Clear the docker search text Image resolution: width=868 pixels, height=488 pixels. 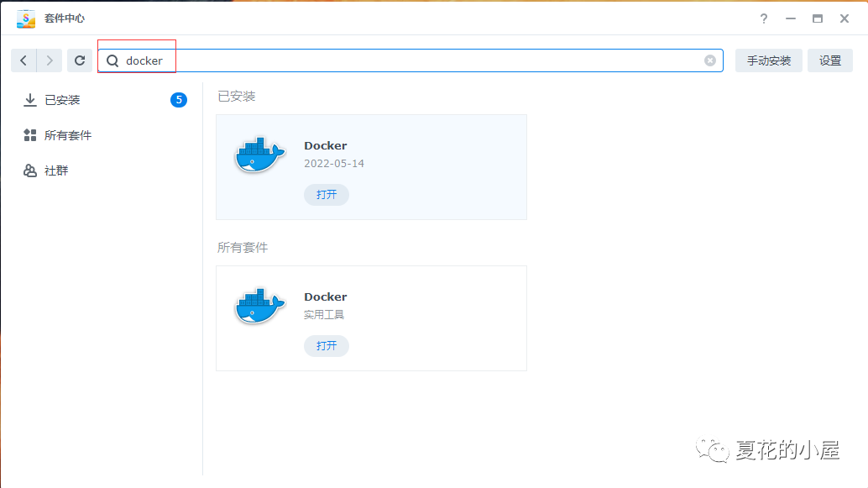pos(710,60)
